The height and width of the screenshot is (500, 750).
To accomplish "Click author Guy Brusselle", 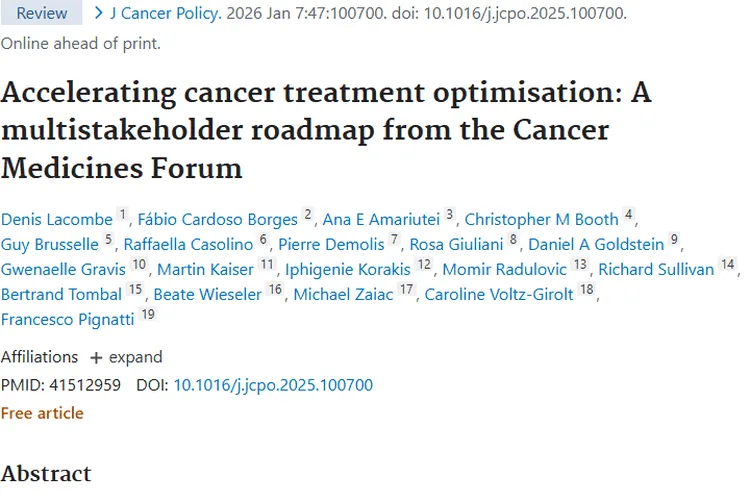I will click(50, 244).
